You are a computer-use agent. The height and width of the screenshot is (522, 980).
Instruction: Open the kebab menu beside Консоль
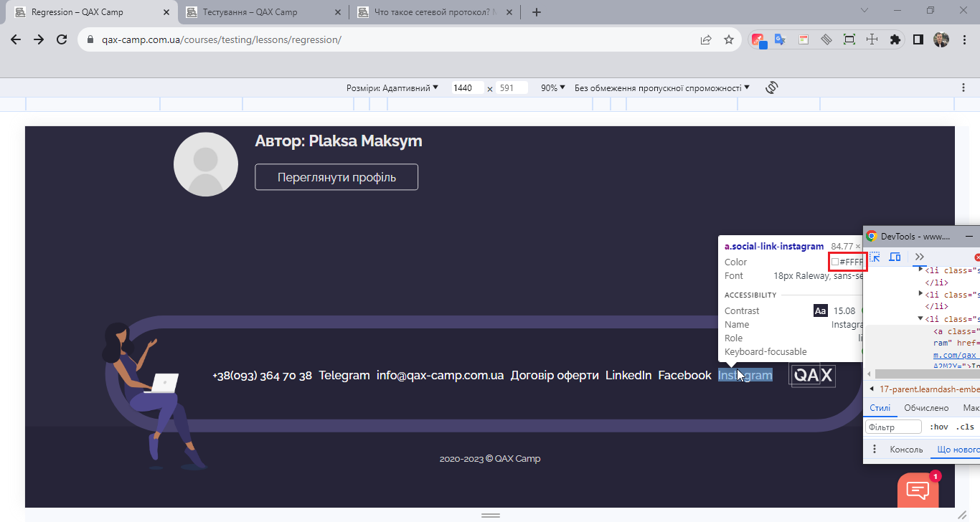pos(875,449)
